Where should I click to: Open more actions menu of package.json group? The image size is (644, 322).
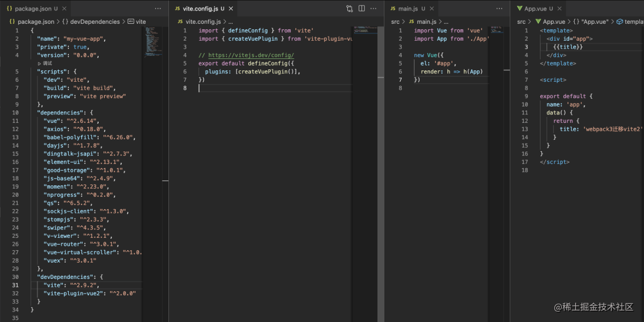(158, 8)
